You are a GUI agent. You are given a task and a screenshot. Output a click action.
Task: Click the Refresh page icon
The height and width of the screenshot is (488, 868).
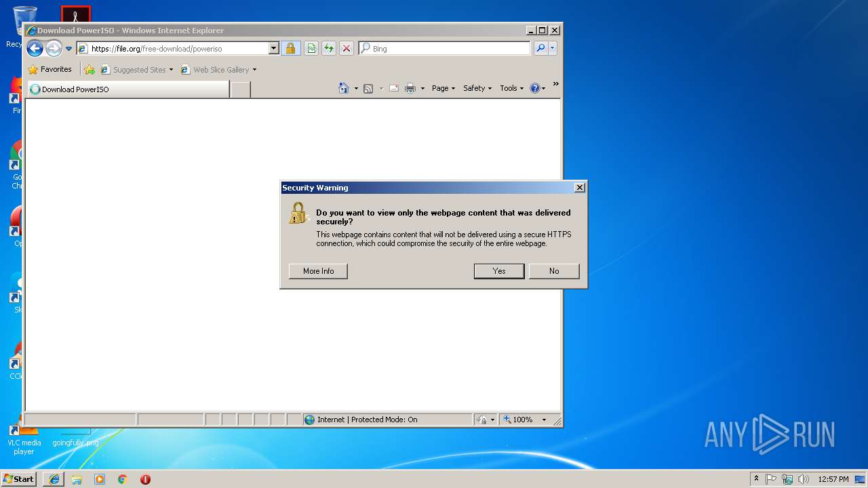[x=329, y=49]
